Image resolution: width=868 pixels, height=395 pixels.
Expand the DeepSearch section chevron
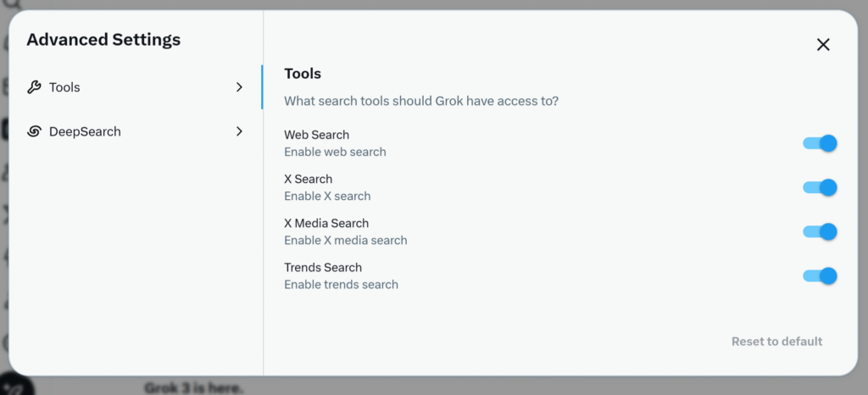[x=239, y=131]
